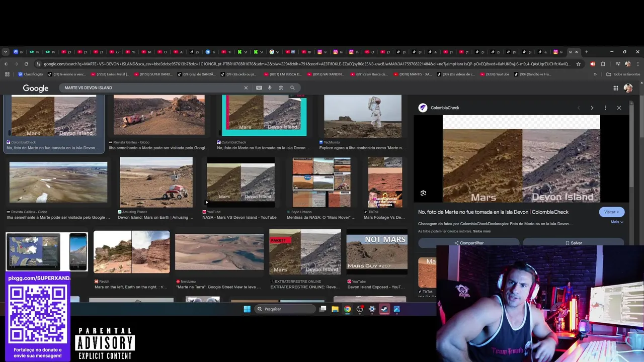This screenshot has width=644, height=362.
Task: Click the Compartilhar button
Action: click(x=469, y=243)
